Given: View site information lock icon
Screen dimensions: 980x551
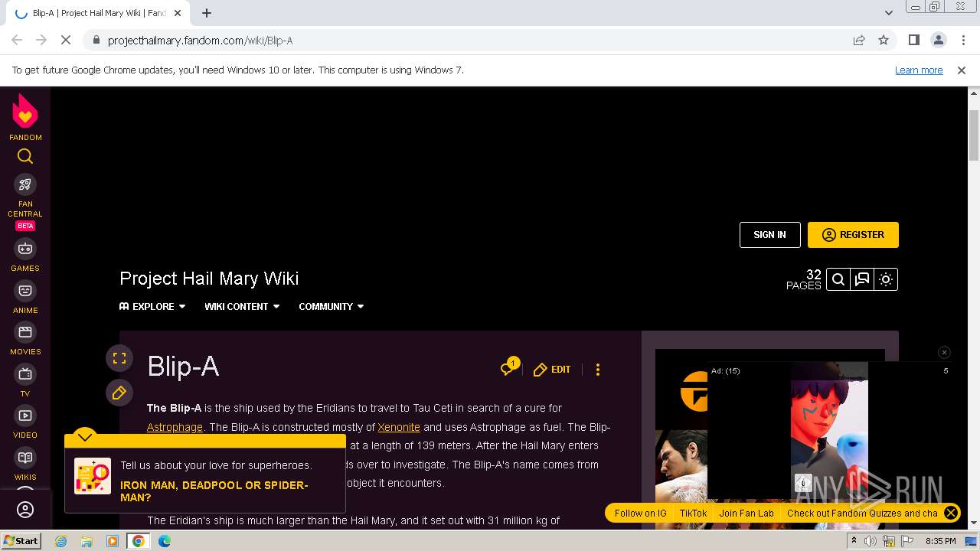Looking at the screenshot, I should [95, 40].
